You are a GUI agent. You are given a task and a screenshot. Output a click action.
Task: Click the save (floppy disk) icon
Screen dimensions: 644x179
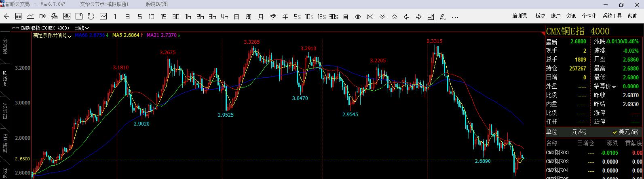79,17
